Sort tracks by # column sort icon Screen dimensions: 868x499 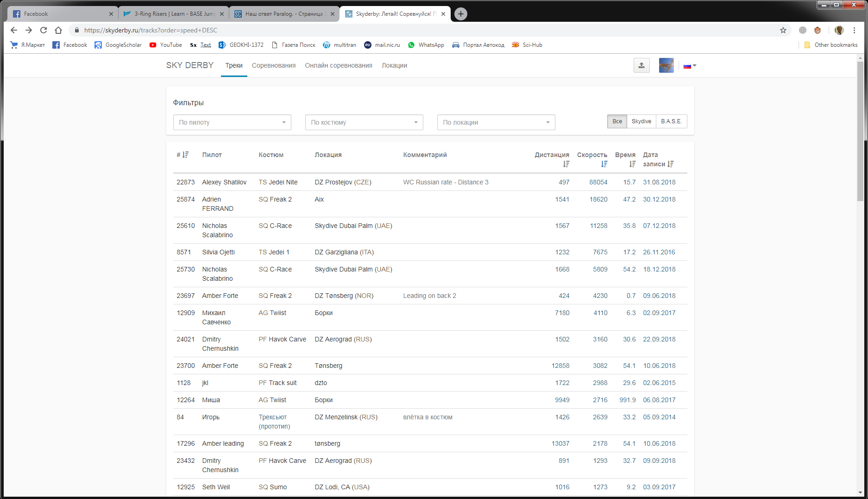click(186, 155)
